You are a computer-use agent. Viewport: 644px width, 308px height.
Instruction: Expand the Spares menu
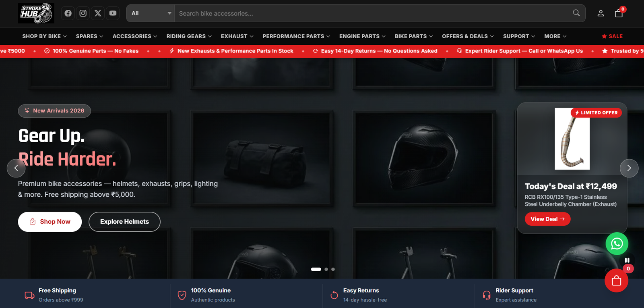(89, 36)
